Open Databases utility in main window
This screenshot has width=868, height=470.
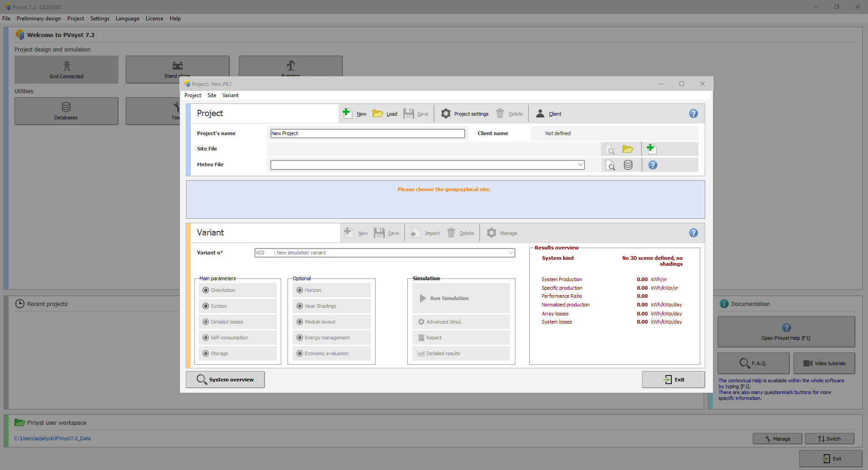(x=66, y=111)
